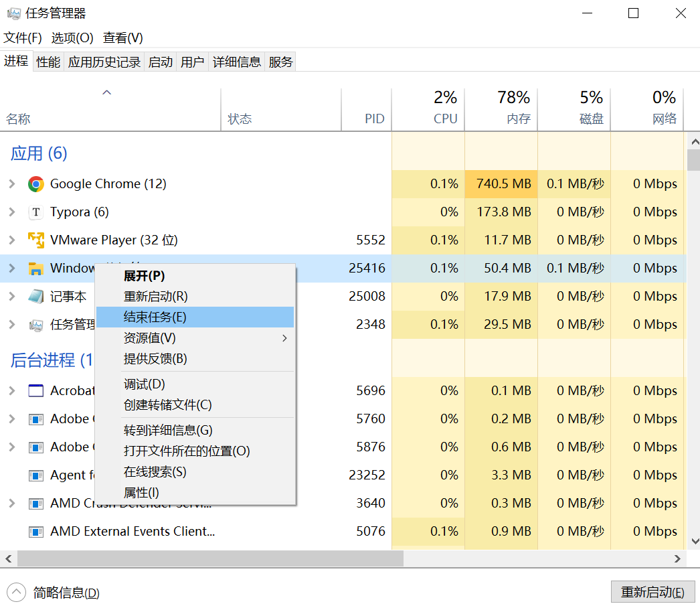Choose 结束任务(E) from context menu

pyautogui.click(x=195, y=317)
